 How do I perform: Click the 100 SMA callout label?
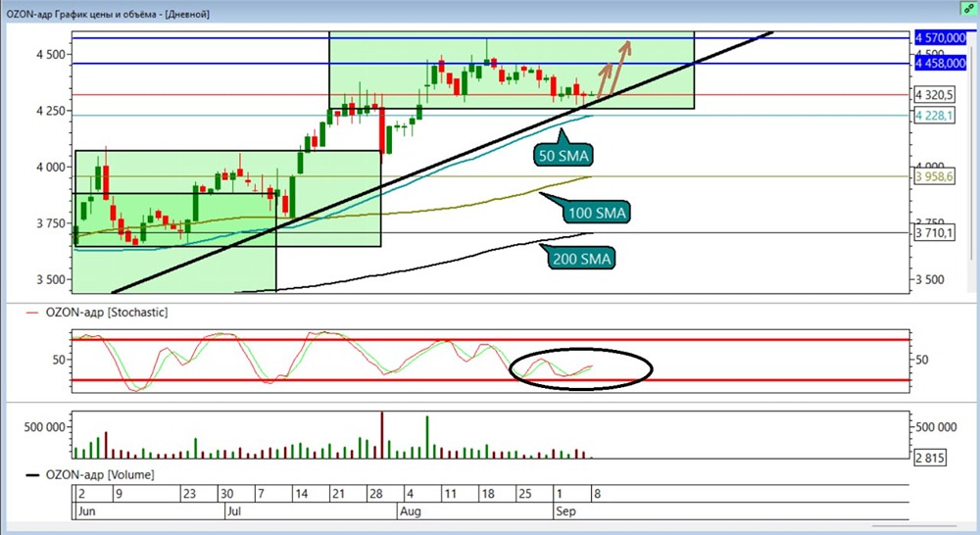click(597, 214)
